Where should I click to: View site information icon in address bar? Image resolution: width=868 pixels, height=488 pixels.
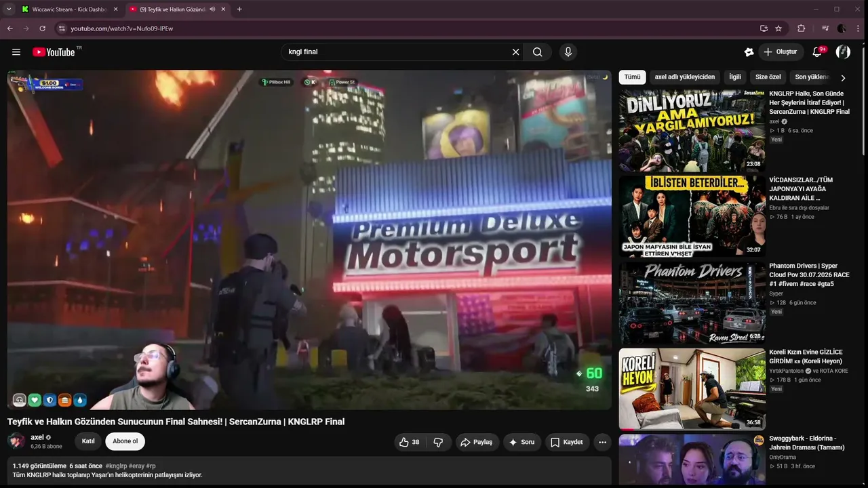click(61, 28)
